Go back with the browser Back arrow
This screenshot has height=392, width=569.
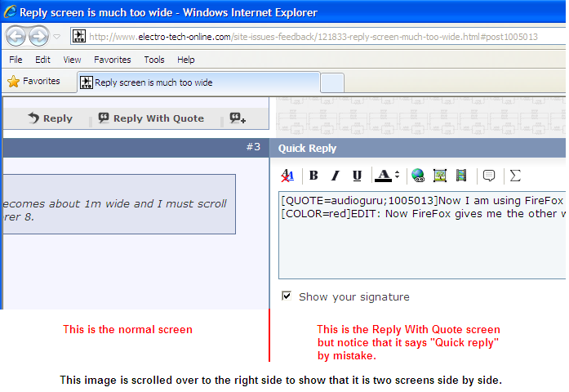point(16,36)
